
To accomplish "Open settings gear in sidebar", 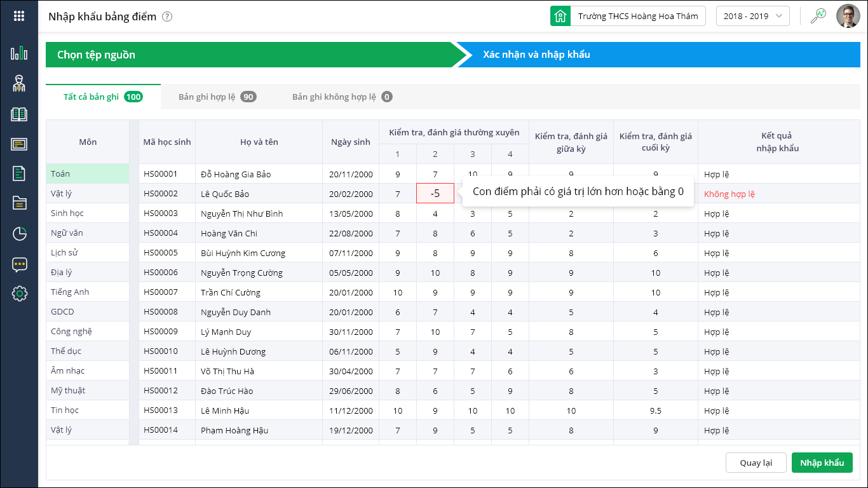I will pos(19,294).
